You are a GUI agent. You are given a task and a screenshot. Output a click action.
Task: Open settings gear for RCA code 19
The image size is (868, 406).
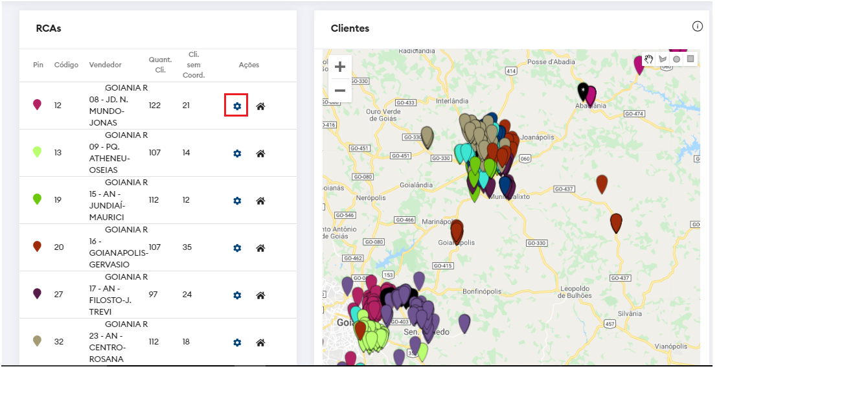pyautogui.click(x=237, y=201)
